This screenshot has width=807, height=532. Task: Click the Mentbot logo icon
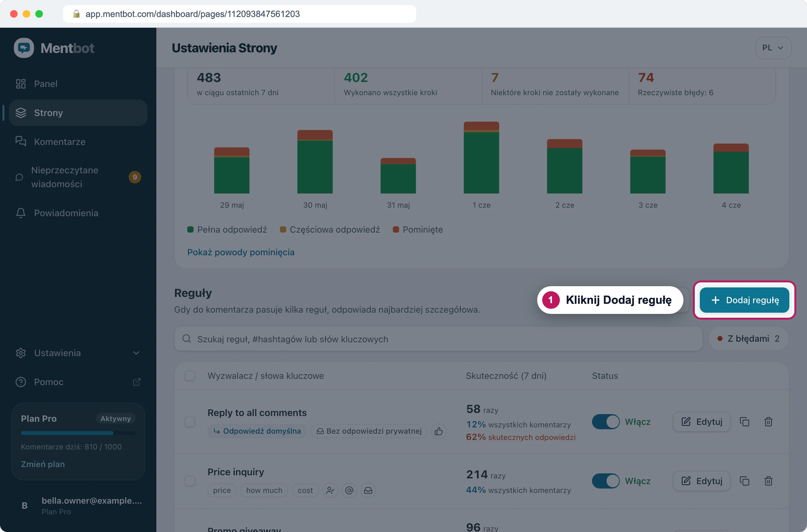pos(24,48)
